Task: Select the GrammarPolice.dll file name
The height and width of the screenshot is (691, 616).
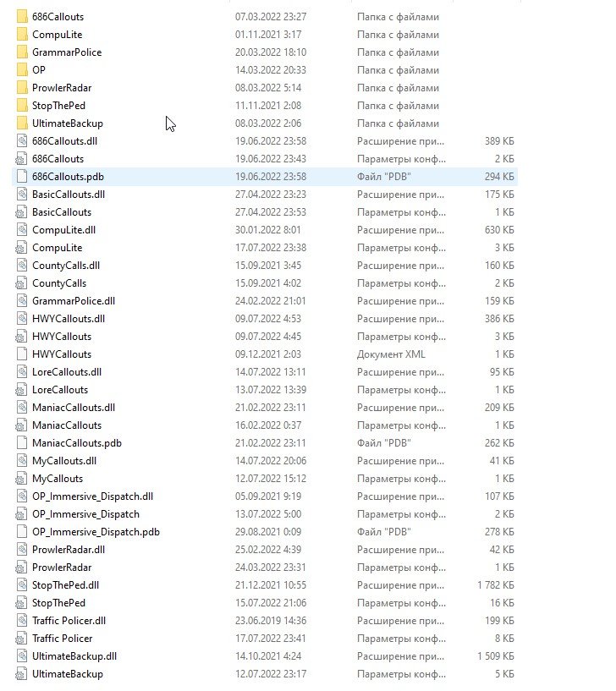Action: (x=74, y=301)
